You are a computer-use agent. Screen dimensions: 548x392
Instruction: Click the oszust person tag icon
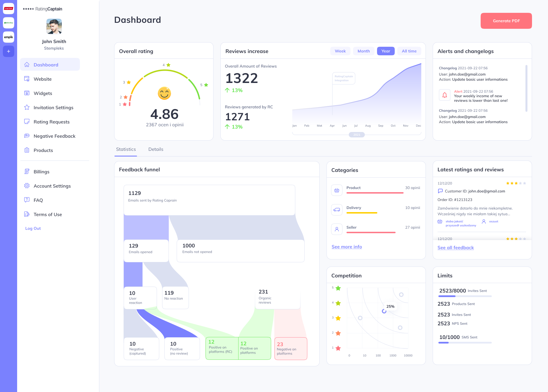tap(484, 221)
